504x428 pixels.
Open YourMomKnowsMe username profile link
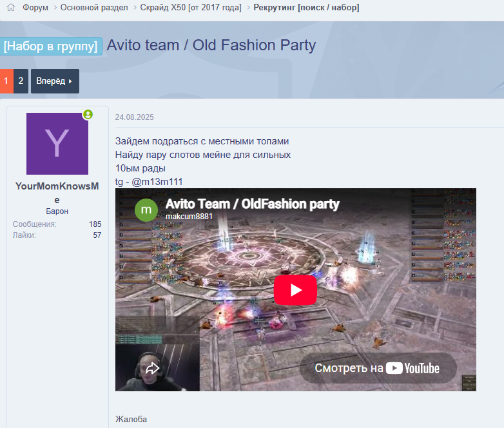57,193
